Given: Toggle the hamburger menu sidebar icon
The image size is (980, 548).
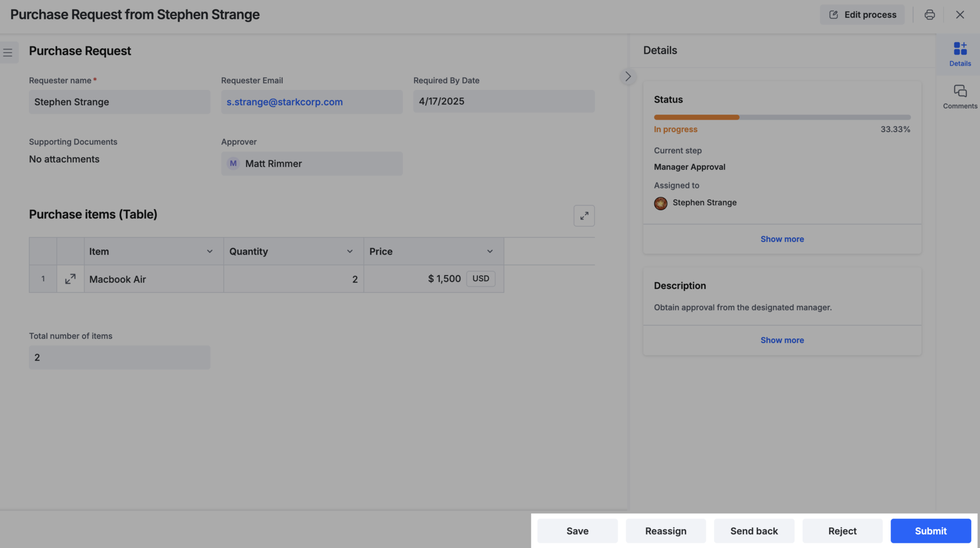Looking at the screenshot, I should pyautogui.click(x=8, y=52).
